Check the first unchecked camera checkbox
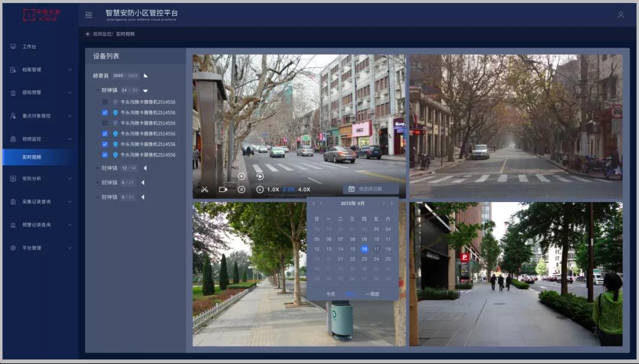Image resolution: width=639 pixels, height=364 pixels. point(105,102)
